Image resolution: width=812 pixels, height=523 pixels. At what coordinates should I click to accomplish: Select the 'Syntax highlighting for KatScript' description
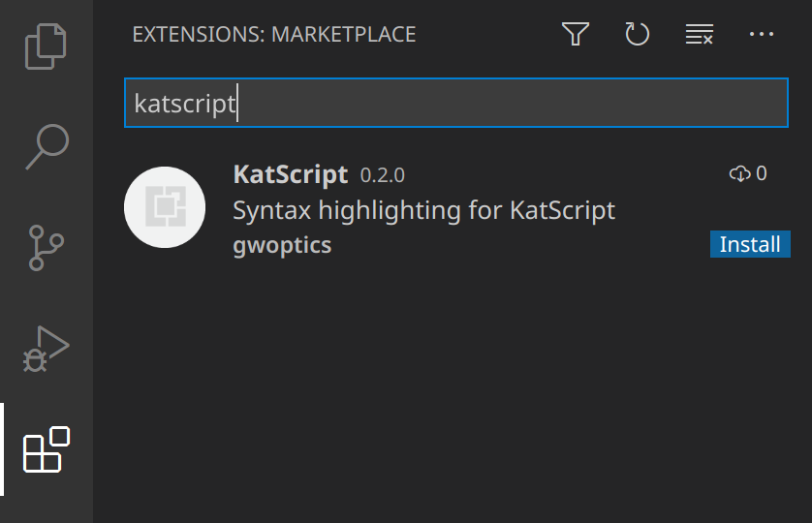point(423,210)
